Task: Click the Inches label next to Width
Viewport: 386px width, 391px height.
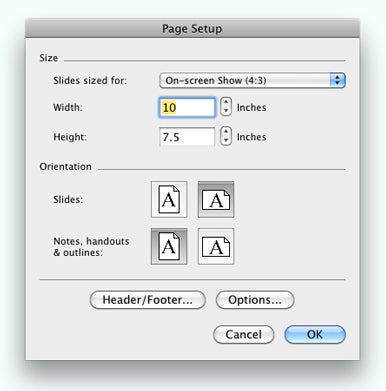Action: click(x=252, y=107)
